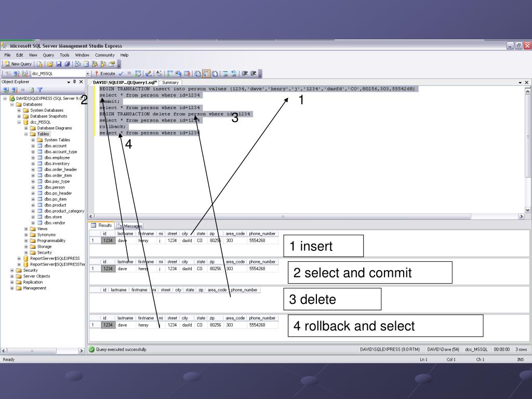This screenshot has height=399, width=532.
Task: Click the Filter funnel icon in Object Explorer
Action: (40, 90)
